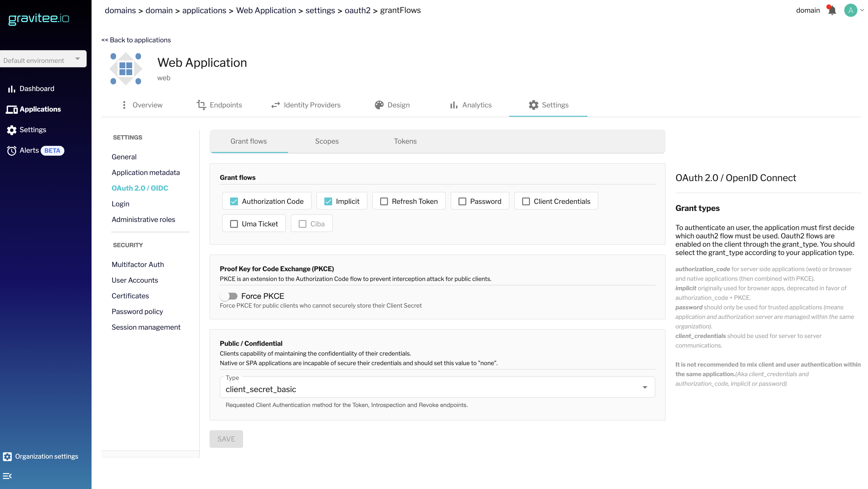The width and height of the screenshot is (868, 489).
Task: Uncheck the Authorization Code checkbox
Action: point(234,201)
